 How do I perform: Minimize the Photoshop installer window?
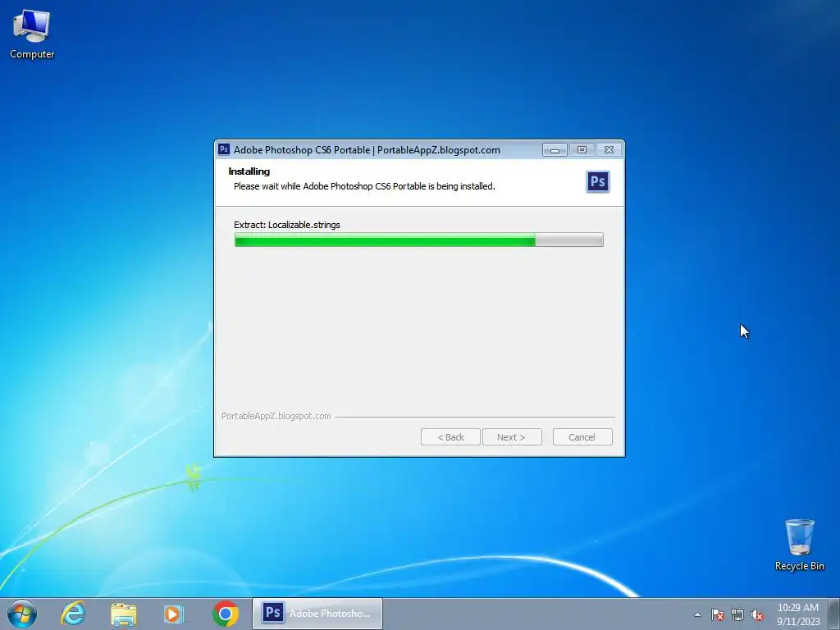point(555,150)
